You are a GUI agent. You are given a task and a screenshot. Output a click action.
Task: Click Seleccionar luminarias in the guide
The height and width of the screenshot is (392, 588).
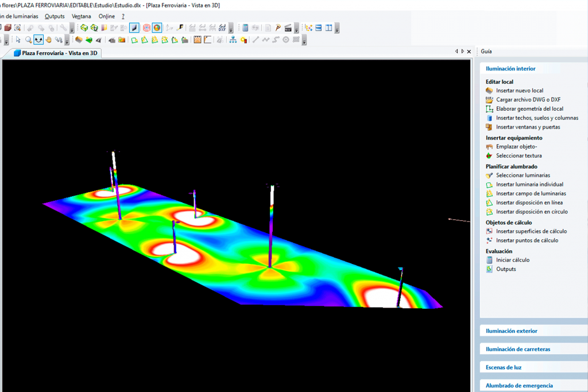(x=523, y=175)
